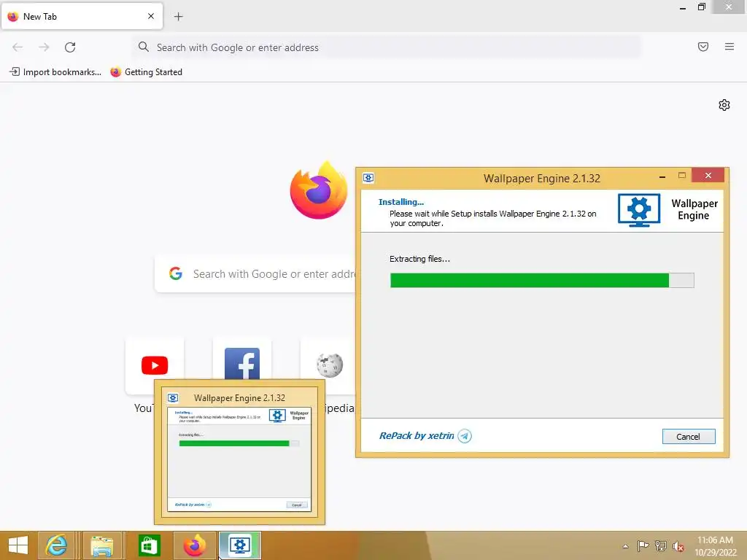This screenshot has width=747, height=560.
Task: Click the Telegram icon beside xetrin
Action: tap(465, 436)
